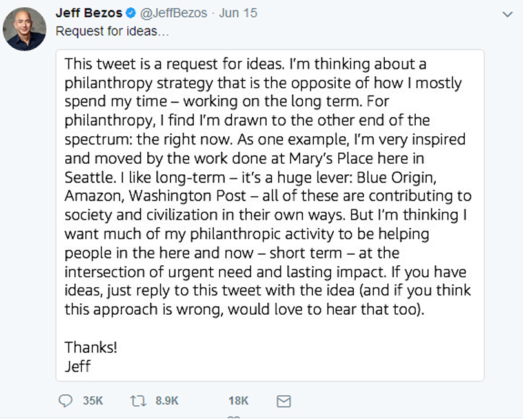Click the 18K likes count

pyautogui.click(x=238, y=401)
